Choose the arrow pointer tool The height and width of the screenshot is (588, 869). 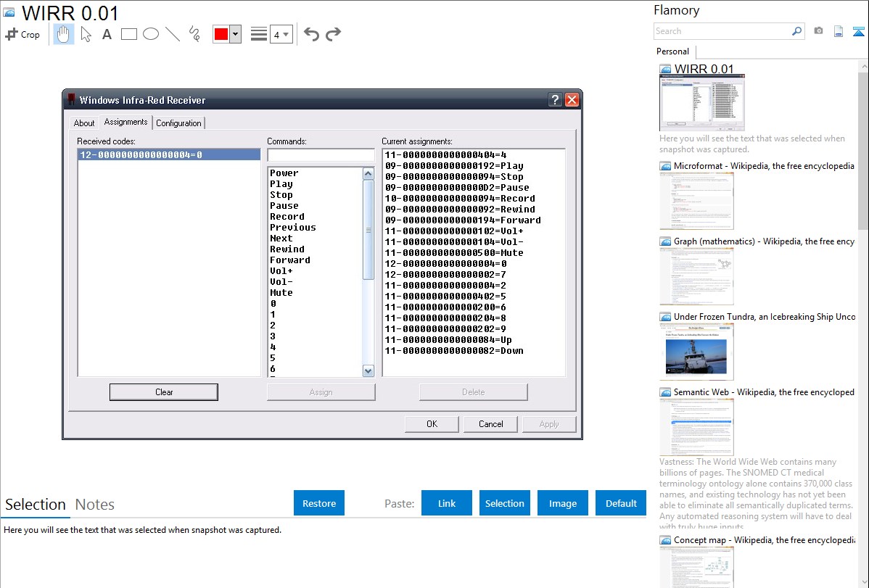pyautogui.click(x=86, y=34)
